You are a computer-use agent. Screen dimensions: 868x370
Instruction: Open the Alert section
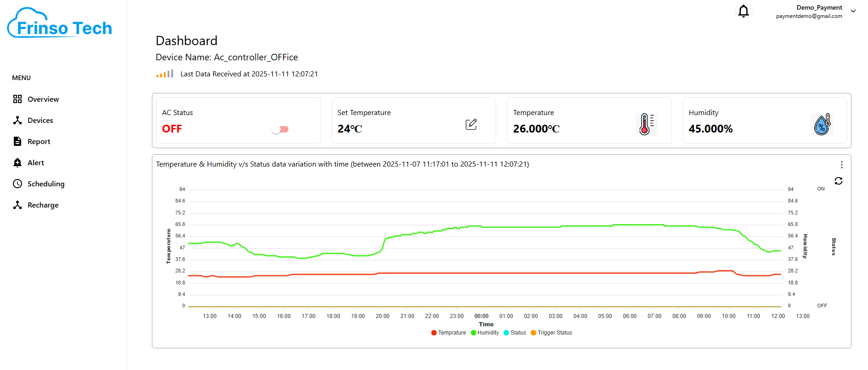pyautogui.click(x=36, y=162)
